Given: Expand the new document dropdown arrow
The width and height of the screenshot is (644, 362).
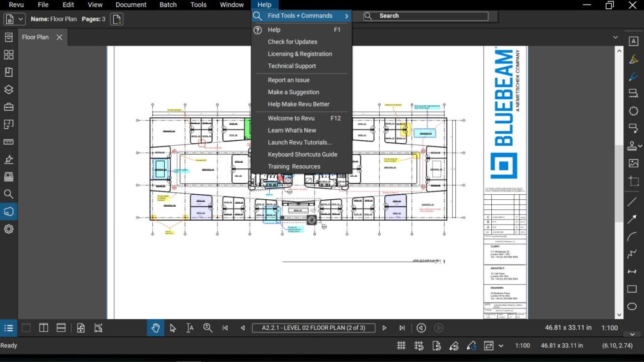Looking at the screenshot, I should click(x=21, y=19).
